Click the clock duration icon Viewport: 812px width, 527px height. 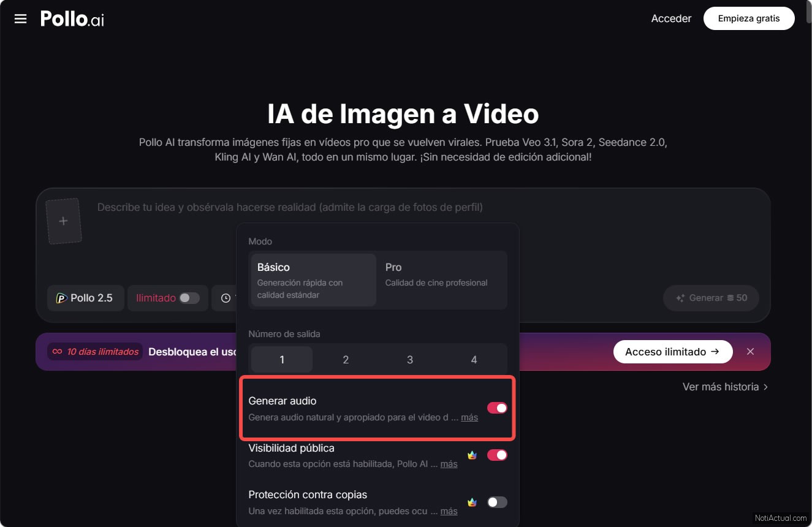[226, 298]
